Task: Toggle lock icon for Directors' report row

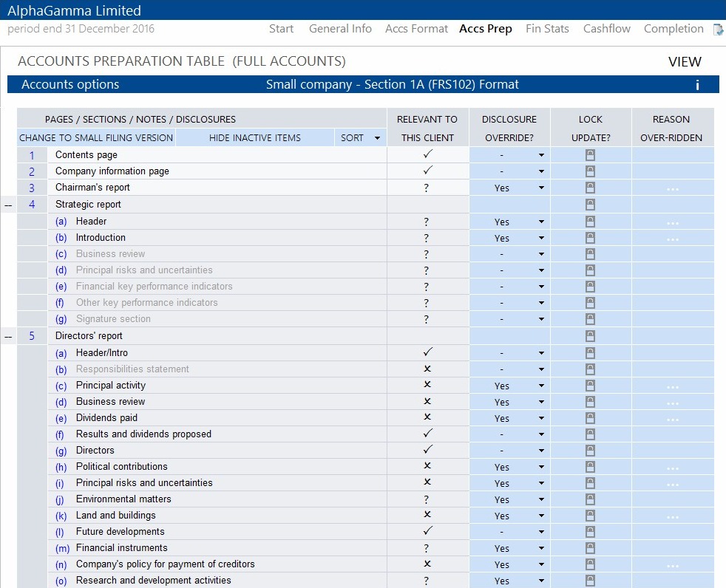Action: 590,336
